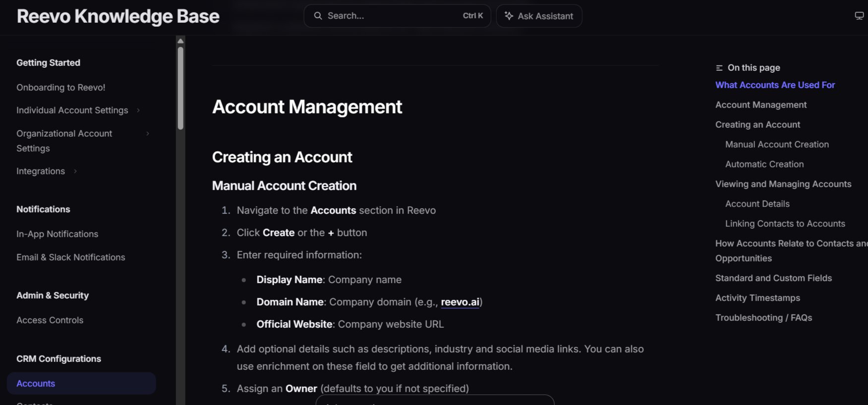Jump to Standard and Custom Fields
The height and width of the screenshot is (405, 868).
(x=774, y=278)
